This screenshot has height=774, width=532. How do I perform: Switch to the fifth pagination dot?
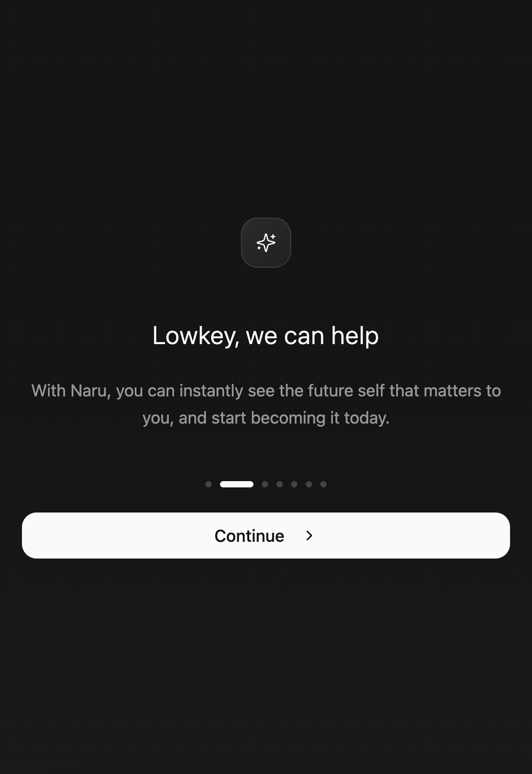click(294, 484)
